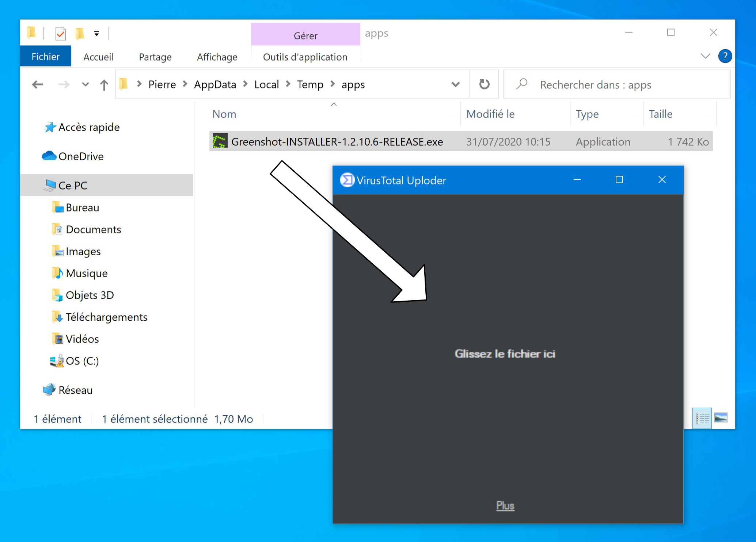Click the Properties checkmark quick access icon
The height and width of the screenshot is (542, 756).
point(61,34)
